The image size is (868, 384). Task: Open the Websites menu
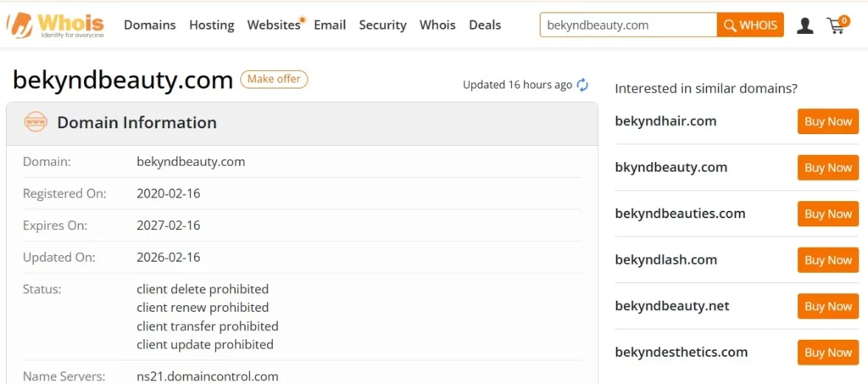tap(274, 25)
